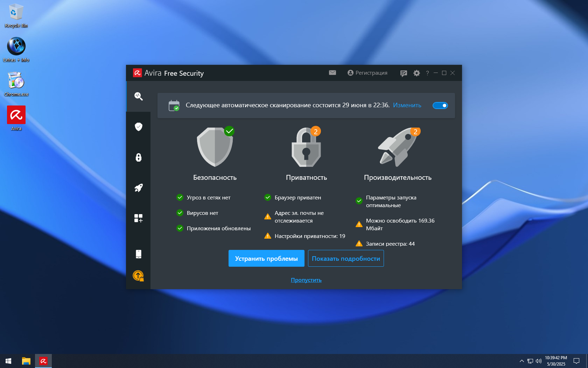
Task: Click the Показать подробности button
Action: [x=346, y=258]
